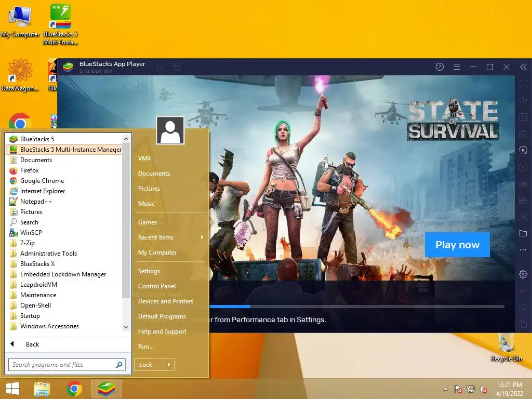Screen dimensions: 532x399
Task: Click the Lock button
Action: tap(149, 365)
